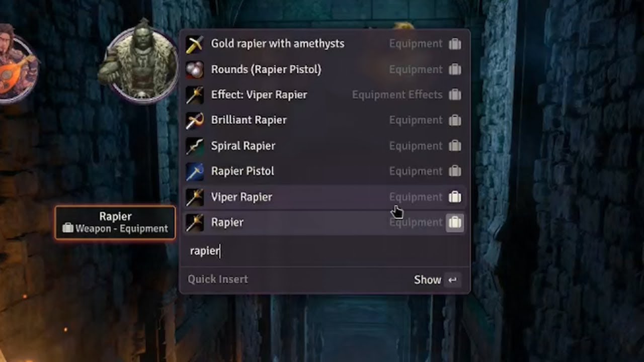Click the Spiral Rapier item icon
Viewport: 644px width, 362px height.
194,146
